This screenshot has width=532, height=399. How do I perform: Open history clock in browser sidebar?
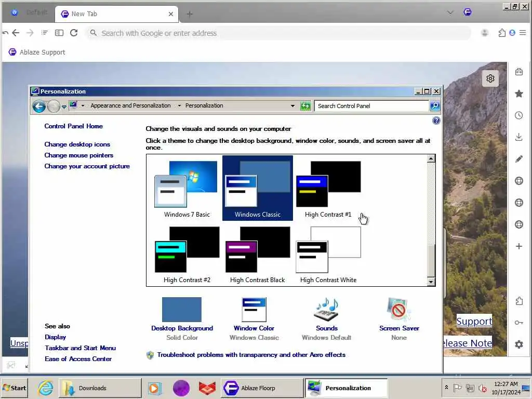click(x=519, y=115)
